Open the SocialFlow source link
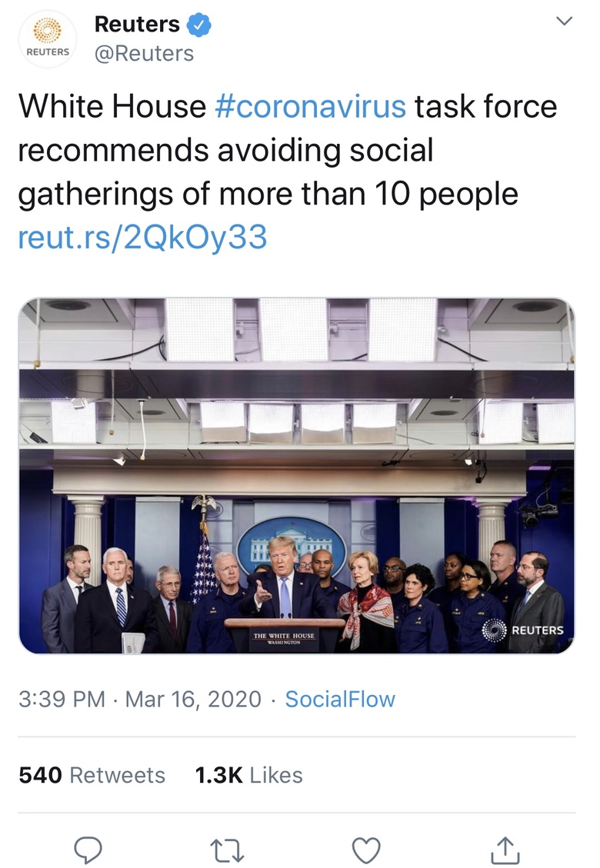 point(340,699)
